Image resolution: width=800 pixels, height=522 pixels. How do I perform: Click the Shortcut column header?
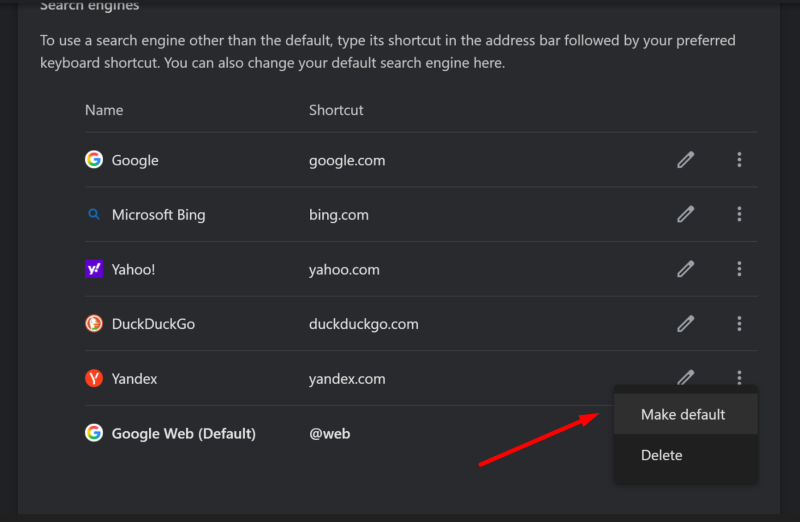pyautogui.click(x=336, y=110)
